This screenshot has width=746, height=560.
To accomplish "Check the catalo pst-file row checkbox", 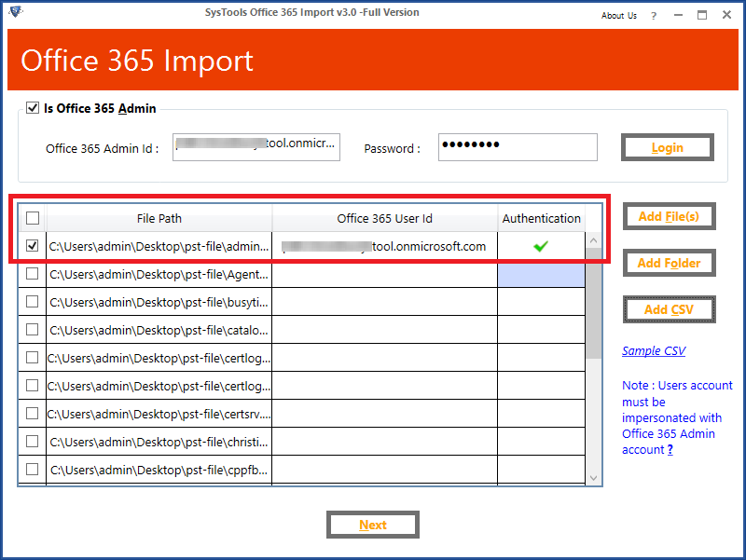I will point(33,330).
